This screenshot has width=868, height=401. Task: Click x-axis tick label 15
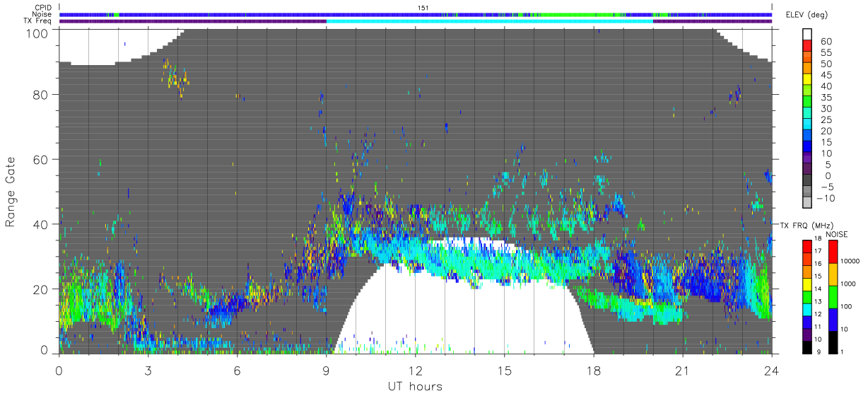pos(504,371)
